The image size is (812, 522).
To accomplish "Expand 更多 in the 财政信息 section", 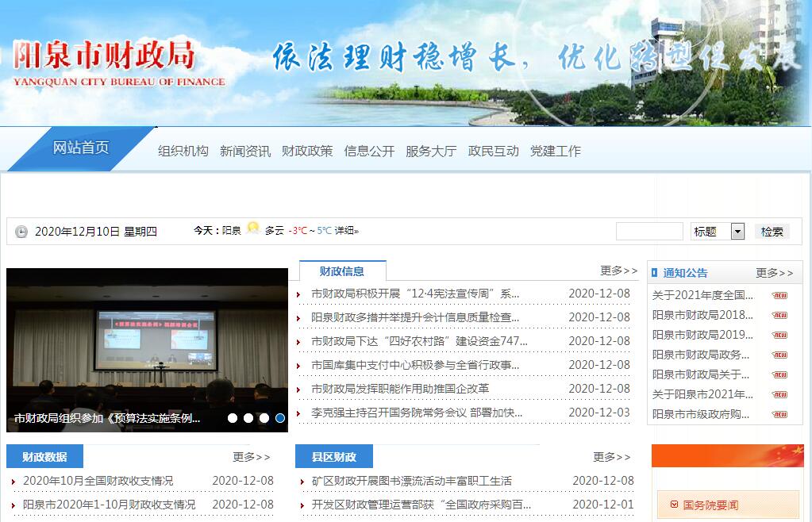I will pos(618,271).
